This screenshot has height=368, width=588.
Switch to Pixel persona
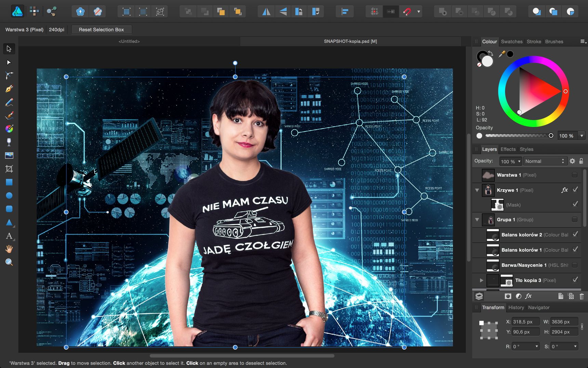[x=34, y=12]
